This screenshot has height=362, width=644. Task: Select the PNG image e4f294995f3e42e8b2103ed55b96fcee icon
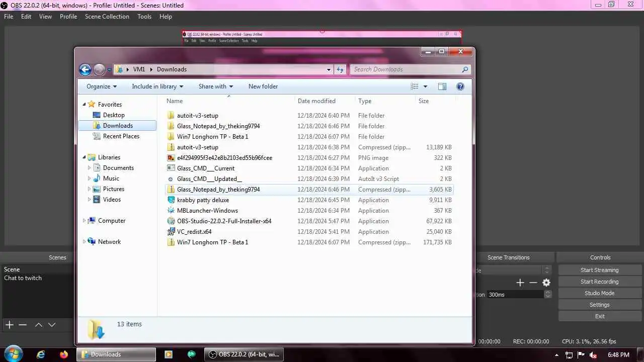171,158
